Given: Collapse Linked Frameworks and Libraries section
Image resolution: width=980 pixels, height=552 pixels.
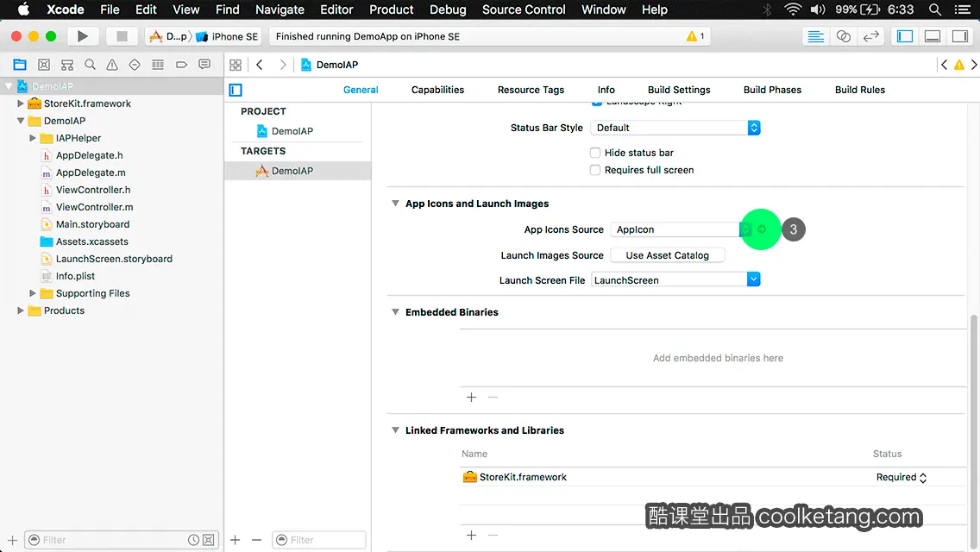Looking at the screenshot, I should point(395,430).
